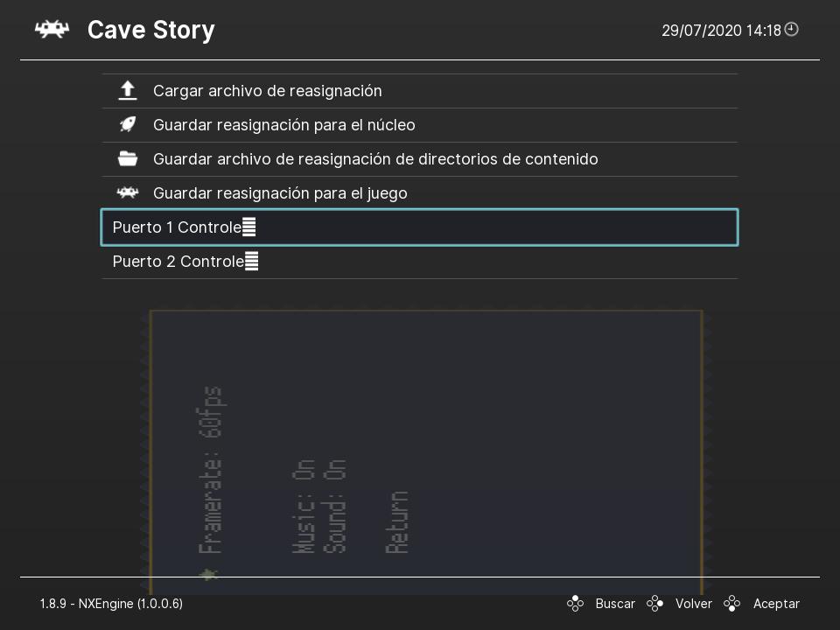Click the folder icon for content directory remap

pyautogui.click(x=128, y=158)
